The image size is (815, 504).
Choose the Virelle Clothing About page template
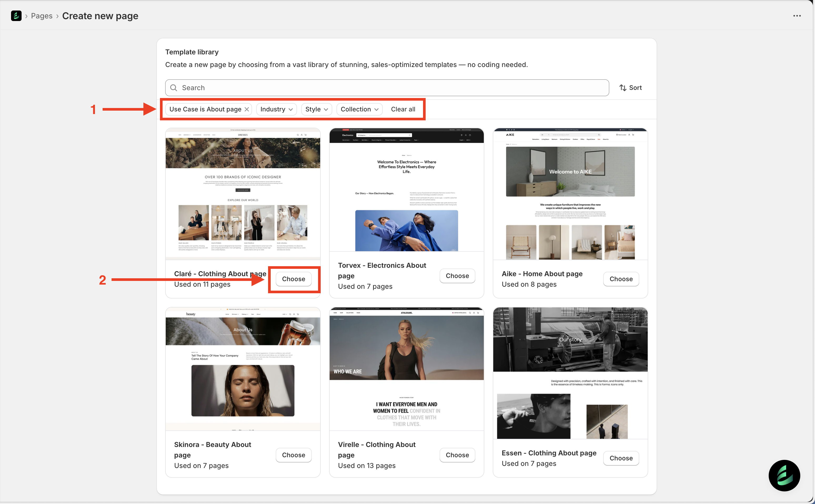[x=457, y=455]
